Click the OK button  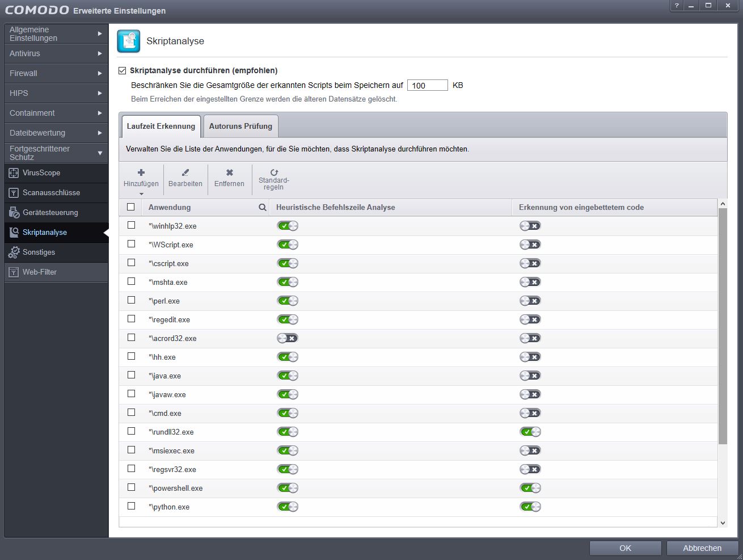(626, 548)
